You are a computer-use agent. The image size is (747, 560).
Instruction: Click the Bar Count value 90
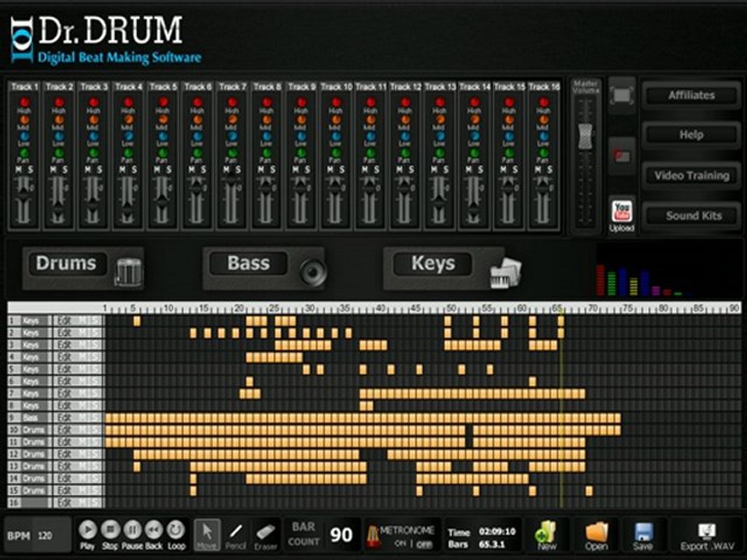(342, 535)
